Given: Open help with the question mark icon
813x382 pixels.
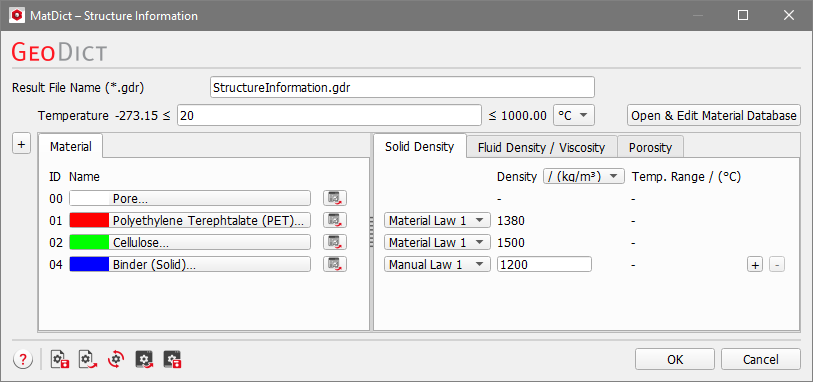Looking at the screenshot, I should pos(23,359).
